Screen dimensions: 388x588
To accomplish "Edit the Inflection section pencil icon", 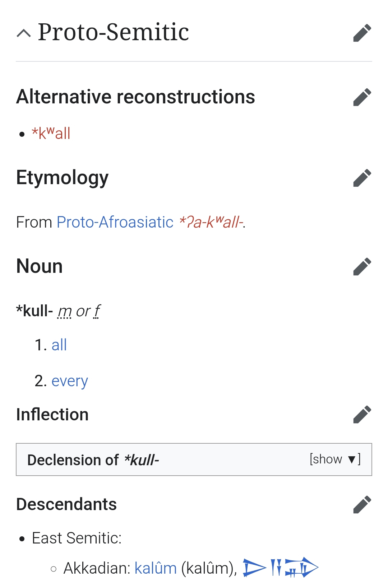I will point(362,415).
